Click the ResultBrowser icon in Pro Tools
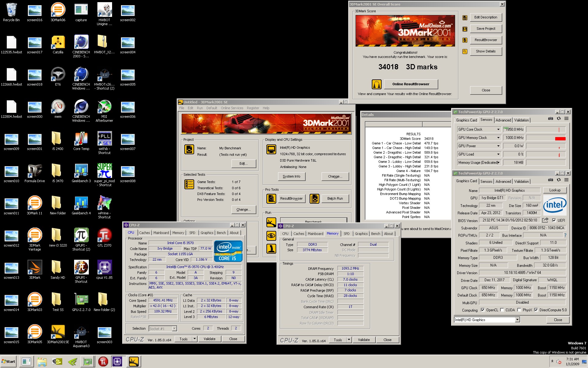The image size is (588, 368). [271, 199]
